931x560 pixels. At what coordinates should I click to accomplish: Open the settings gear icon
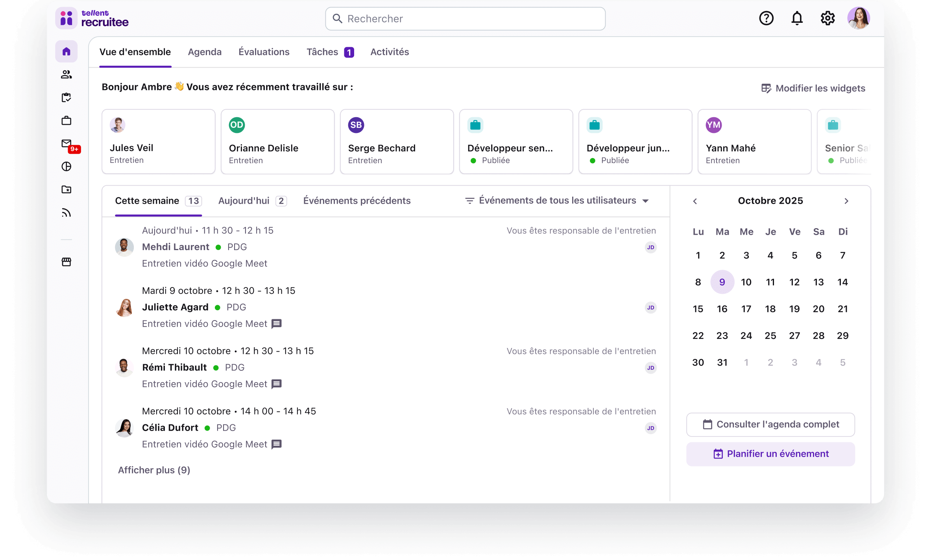[x=828, y=18]
